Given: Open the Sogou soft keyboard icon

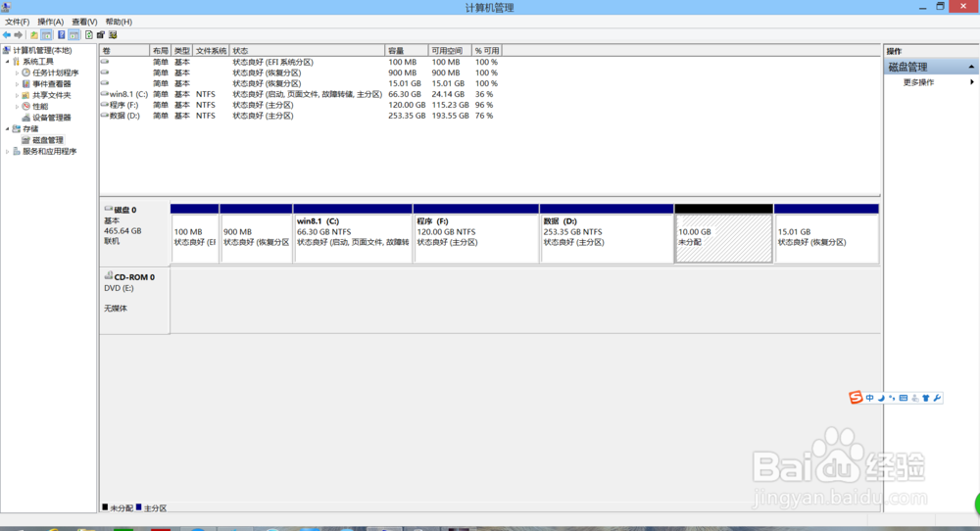Looking at the screenshot, I should point(904,398).
